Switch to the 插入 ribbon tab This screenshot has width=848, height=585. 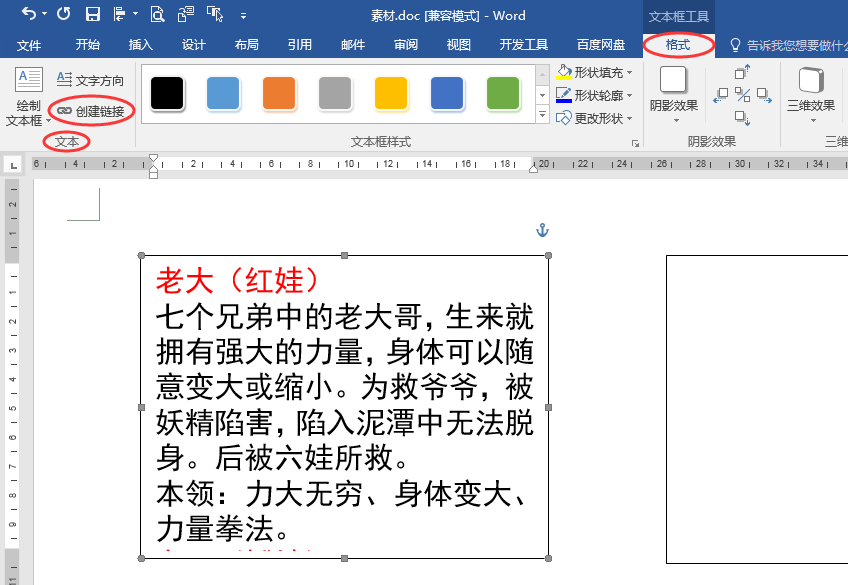point(141,45)
